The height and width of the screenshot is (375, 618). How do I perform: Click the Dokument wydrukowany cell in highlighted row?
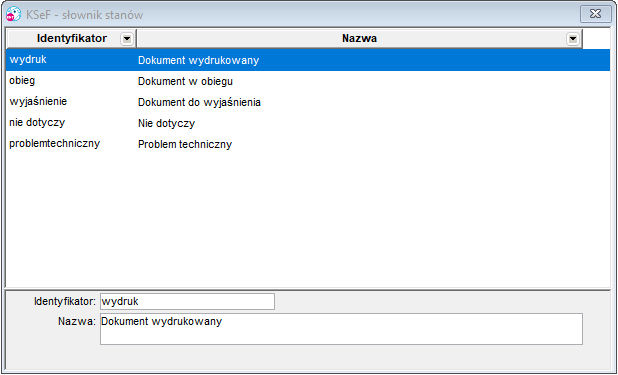[x=198, y=60]
